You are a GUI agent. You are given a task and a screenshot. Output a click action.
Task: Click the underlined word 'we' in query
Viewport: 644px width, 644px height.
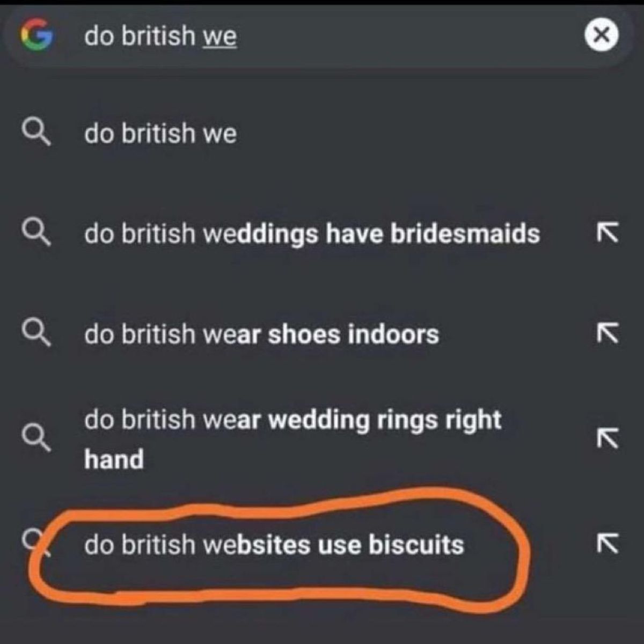(219, 36)
